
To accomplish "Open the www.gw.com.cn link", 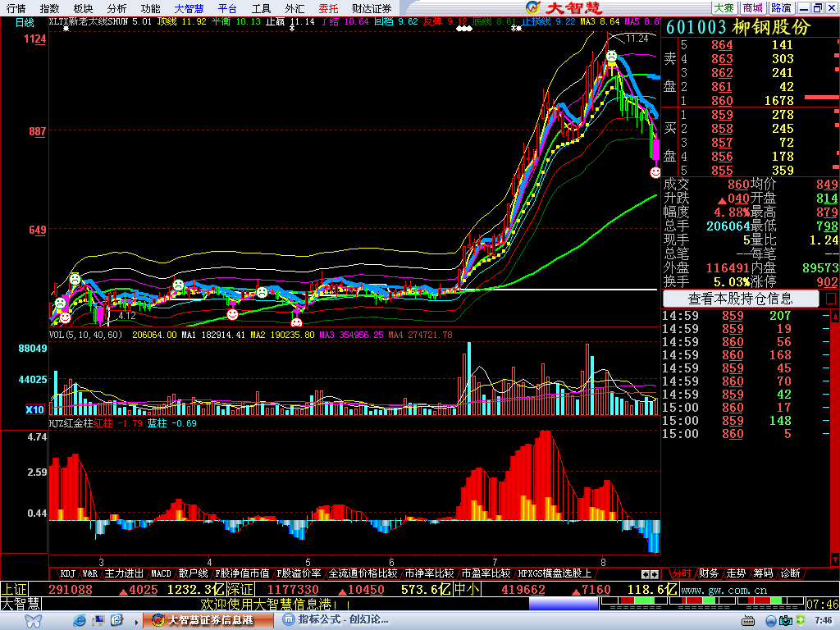I will 724,590.
